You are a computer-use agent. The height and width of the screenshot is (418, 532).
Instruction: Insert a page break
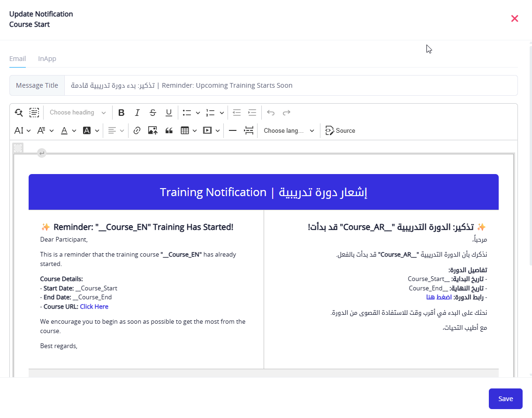pos(249,131)
